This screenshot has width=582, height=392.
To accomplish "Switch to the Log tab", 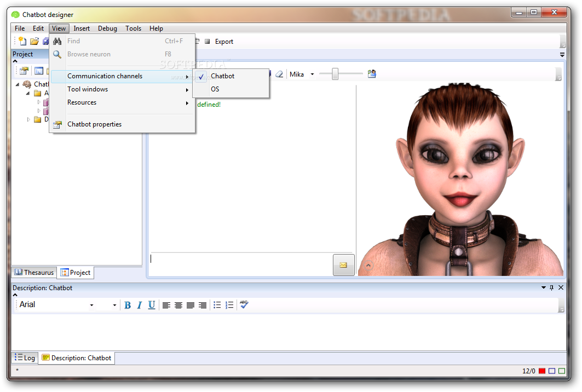I will (x=25, y=358).
